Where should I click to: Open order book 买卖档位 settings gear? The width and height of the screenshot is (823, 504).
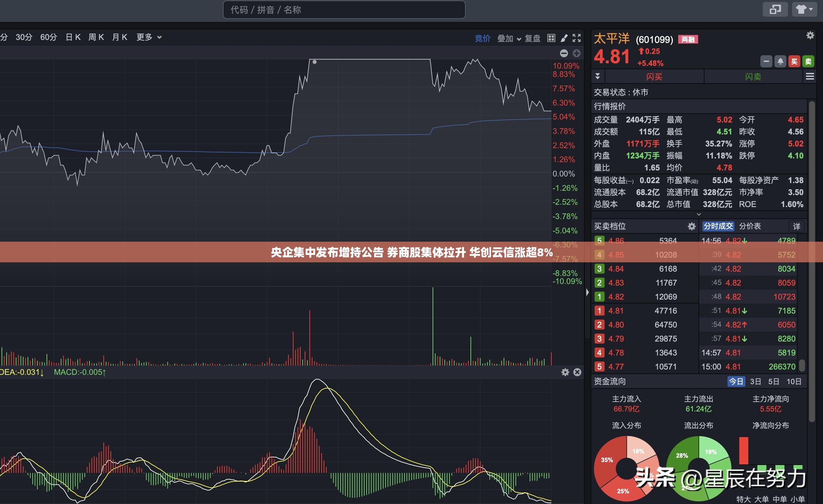[692, 226]
